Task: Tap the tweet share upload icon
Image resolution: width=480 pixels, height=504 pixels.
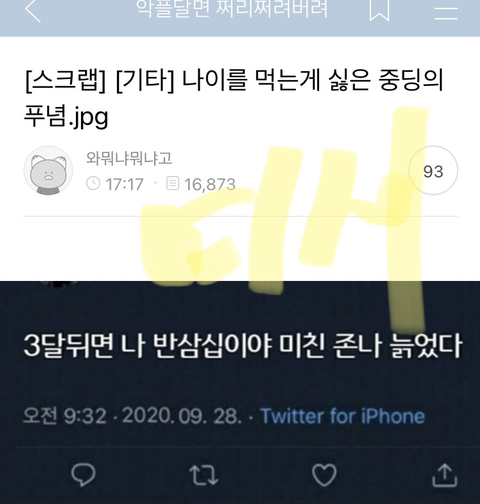Action: pyautogui.click(x=445, y=475)
